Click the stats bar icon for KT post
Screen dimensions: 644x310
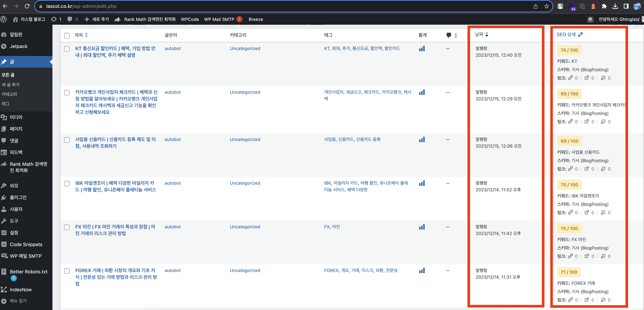(x=422, y=49)
